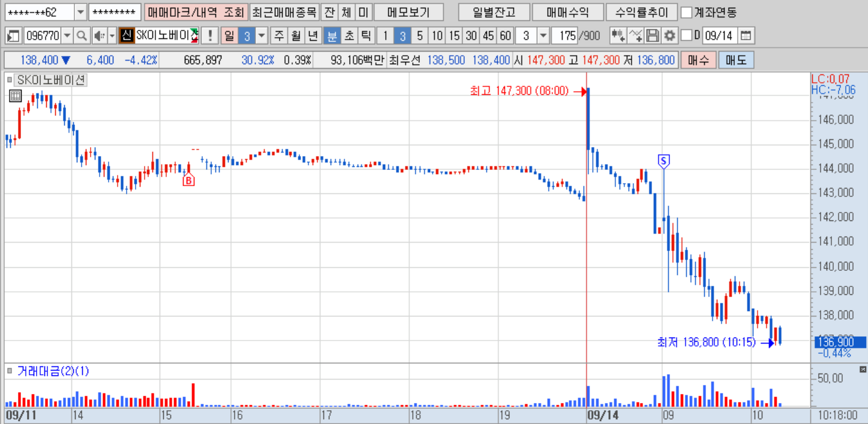The width and height of the screenshot is (868, 424).
Task: Click the 최고 147,300 (08:00) label
Action: pyautogui.click(x=519, y=91)
